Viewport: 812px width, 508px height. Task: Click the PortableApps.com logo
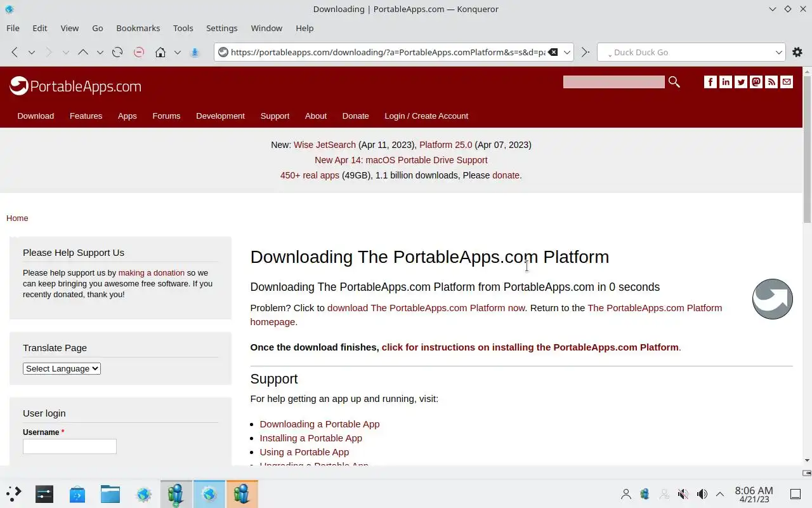(x=75, y=86)
